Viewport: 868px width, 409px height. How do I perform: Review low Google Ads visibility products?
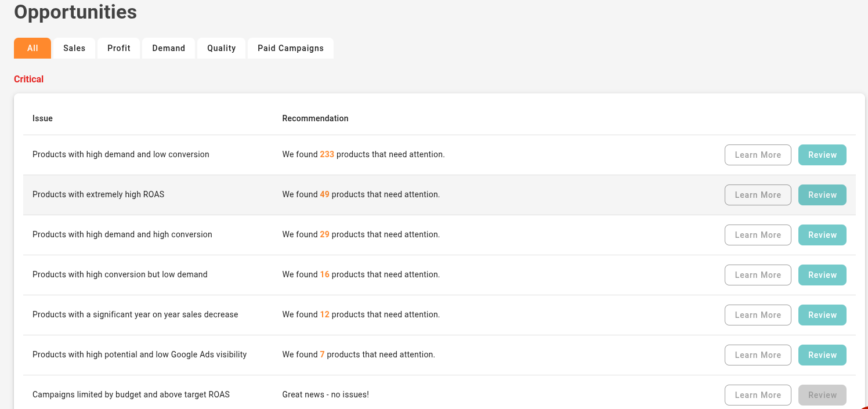(x=822, y=355)
